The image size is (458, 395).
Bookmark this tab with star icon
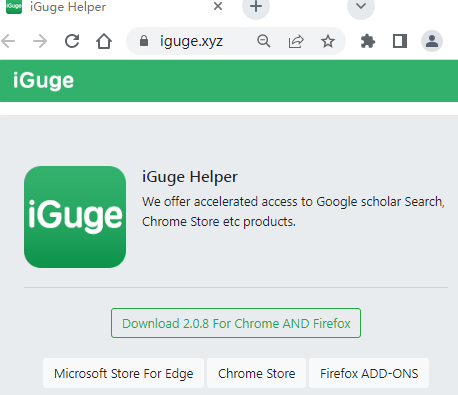coord(328,41)
